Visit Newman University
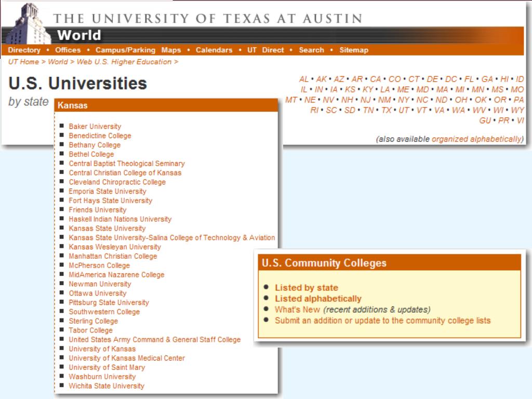 [100, 284]
